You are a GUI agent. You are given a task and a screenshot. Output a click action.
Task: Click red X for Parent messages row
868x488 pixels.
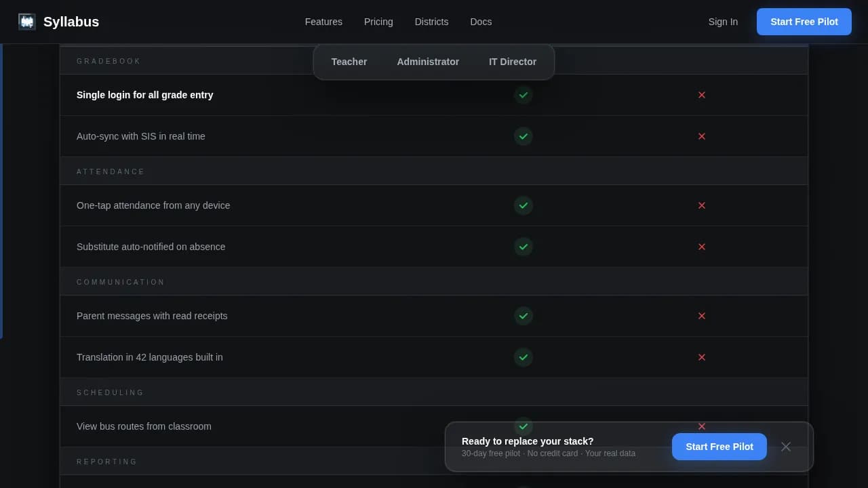pos(702,316)
